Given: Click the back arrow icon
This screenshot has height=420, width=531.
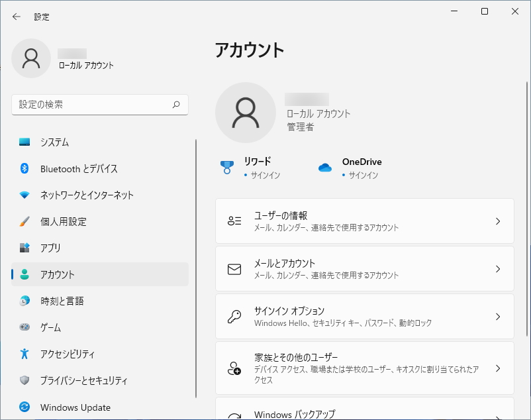Looking at the screenshot, I should pos(17,17).
